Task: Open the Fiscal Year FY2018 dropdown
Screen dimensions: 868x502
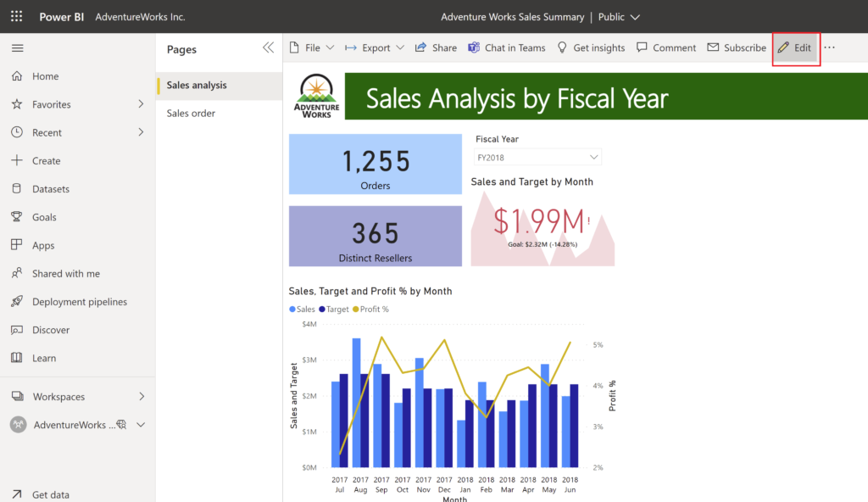Action: pyautogui.click(x=537, y=158)
